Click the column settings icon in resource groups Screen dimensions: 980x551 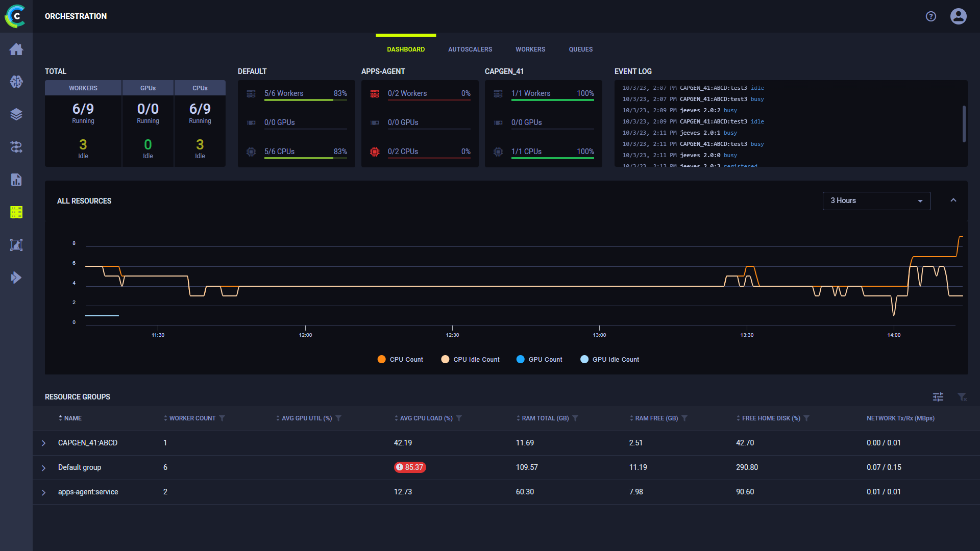click(x=938, y=396)
